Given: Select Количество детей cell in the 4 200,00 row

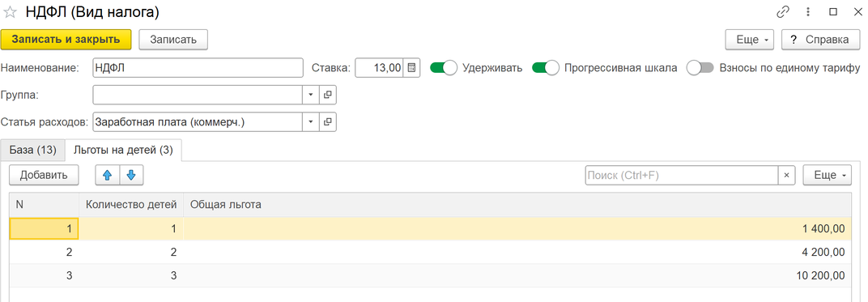Looking at the screenshot, I should [131, 253].
